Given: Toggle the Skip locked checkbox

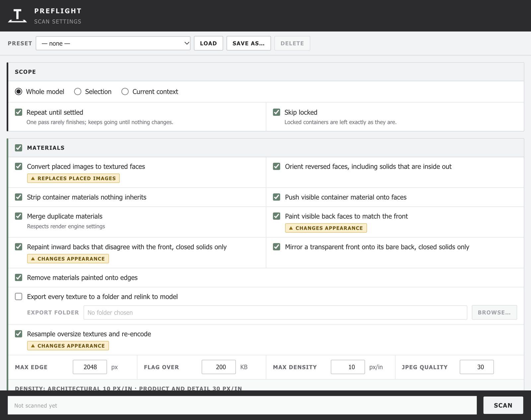Looking at the screenshot, I should 276,112.
